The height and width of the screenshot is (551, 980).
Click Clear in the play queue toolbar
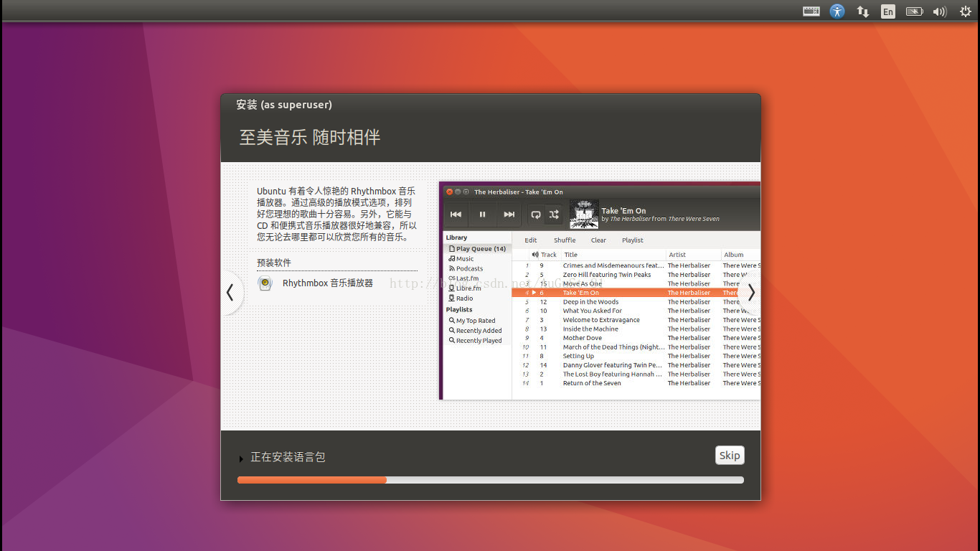(x=598, y=240)
